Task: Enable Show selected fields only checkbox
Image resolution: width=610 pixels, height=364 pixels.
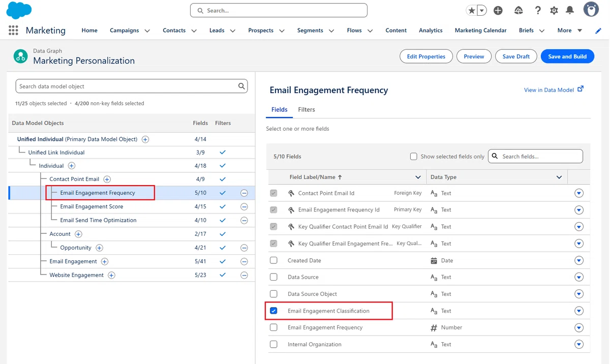Action: click(414, 157)
